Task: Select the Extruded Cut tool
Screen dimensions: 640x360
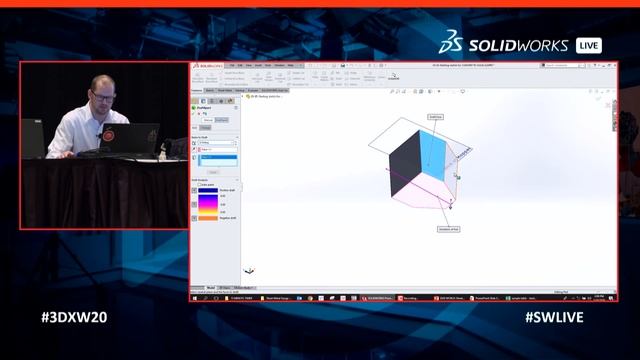Action: pyautogui.click(x=257, y=78)
